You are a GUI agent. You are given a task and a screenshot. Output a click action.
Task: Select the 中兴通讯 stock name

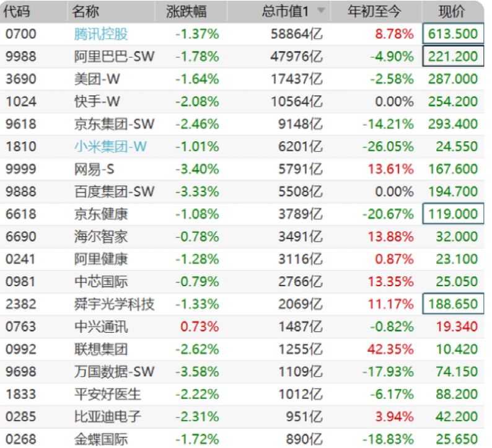coord(101,327)
